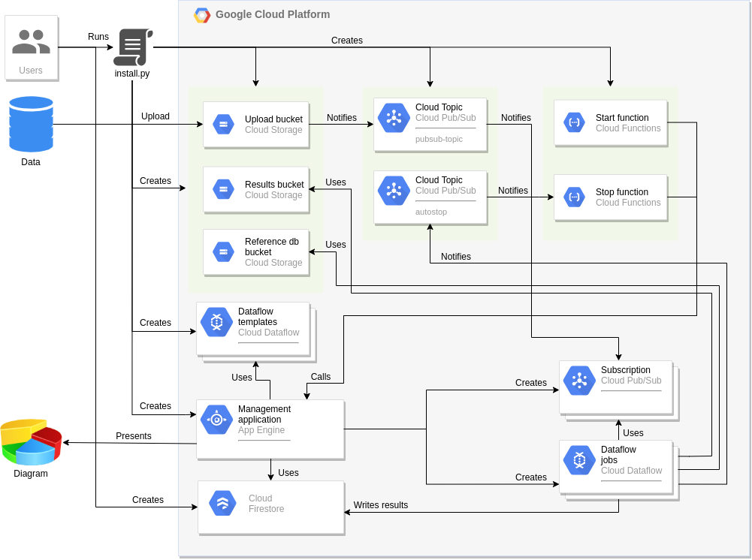Select the pubsub-topic Cloud Pub/Sub icon
The width and height of the screenshot is (752, 560).
coord(394,118)
